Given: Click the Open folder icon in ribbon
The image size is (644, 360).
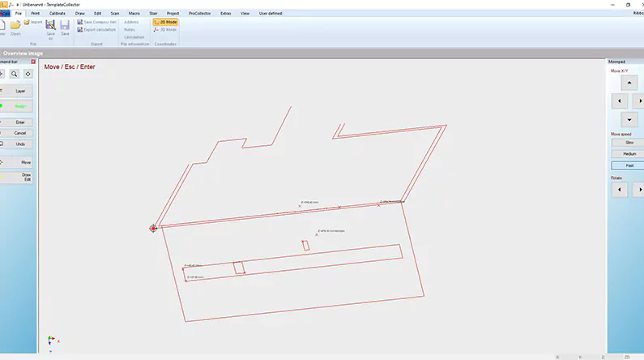Looking at the screenshot, I should click(15, 27).
